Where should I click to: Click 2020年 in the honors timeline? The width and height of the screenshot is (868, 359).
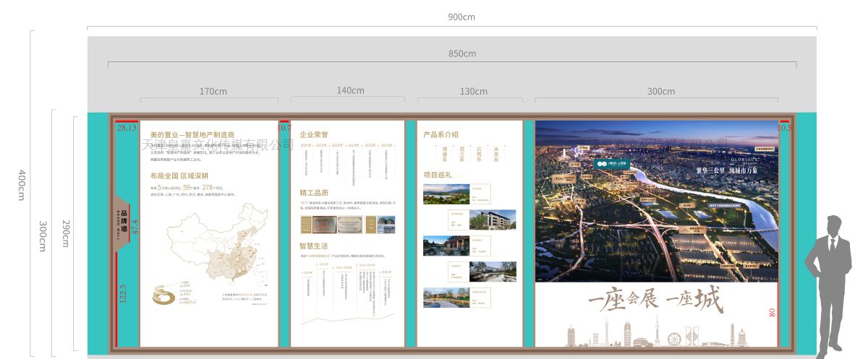point(306,144)
